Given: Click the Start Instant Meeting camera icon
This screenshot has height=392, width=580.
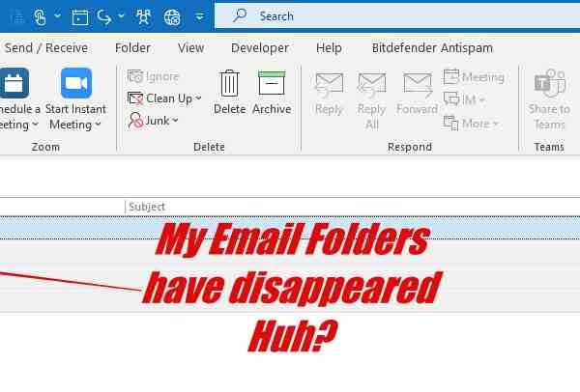Looking at the screenshot, I should point(76,83).
